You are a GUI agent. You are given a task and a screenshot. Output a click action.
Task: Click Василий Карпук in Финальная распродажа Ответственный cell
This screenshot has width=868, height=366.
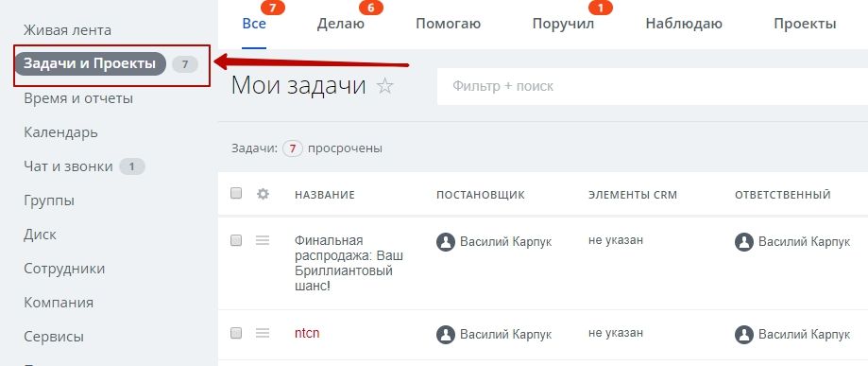coord(804,242)
